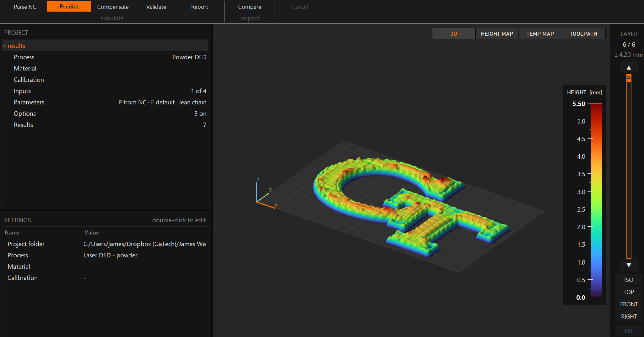Click the 3D height model in viewport
Viewport: 644px width, 337px height.
coord(411,207)
